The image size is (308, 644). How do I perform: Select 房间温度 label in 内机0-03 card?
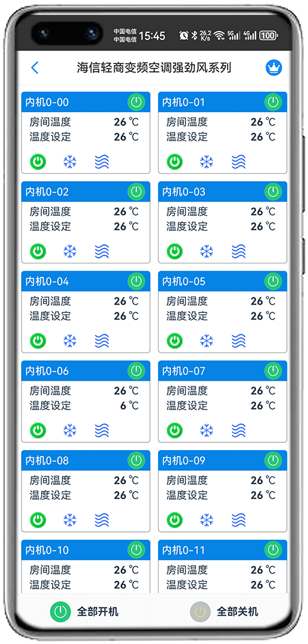[187, 211]
